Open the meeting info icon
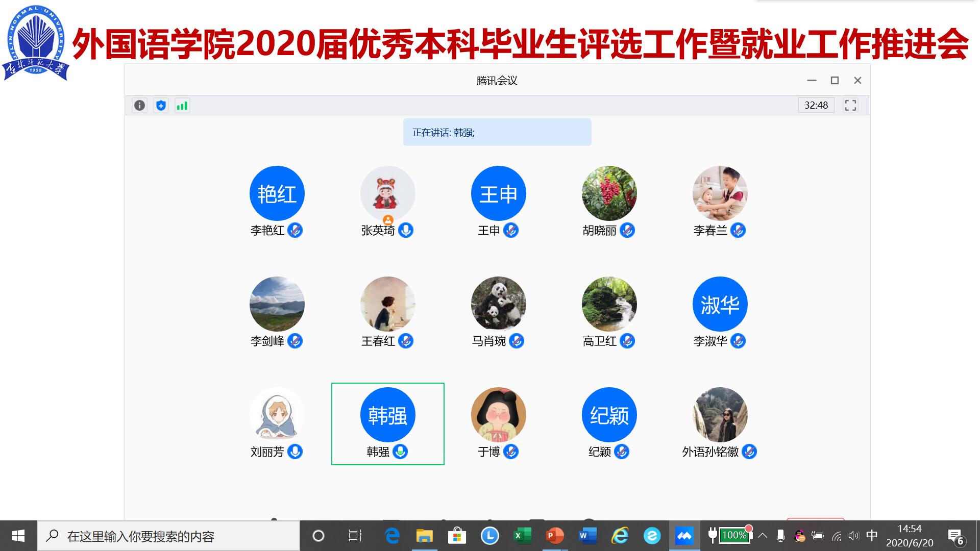Screen dimensions: 980x551 click(x=139, y=106)
